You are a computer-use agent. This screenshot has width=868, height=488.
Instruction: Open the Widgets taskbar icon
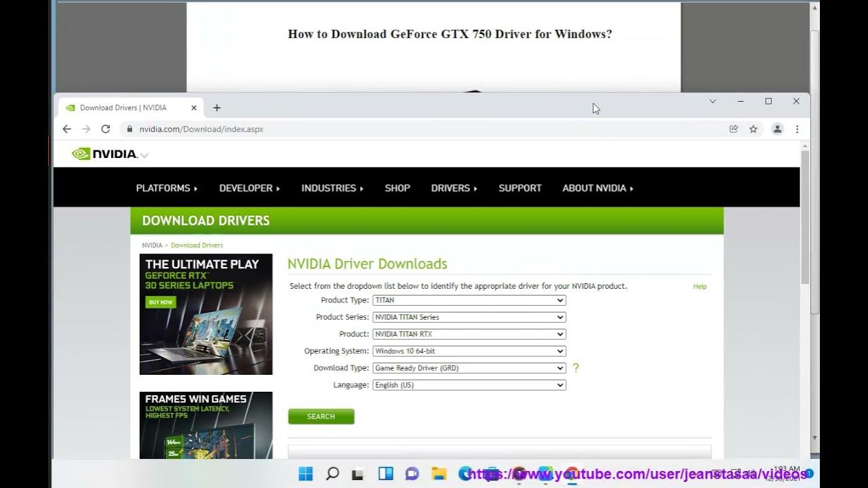385,474
